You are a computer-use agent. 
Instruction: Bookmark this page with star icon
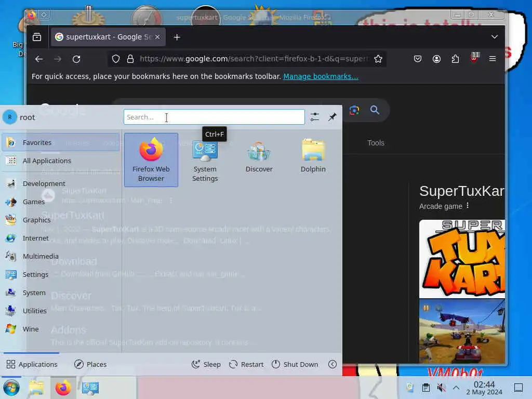point(378,59)
